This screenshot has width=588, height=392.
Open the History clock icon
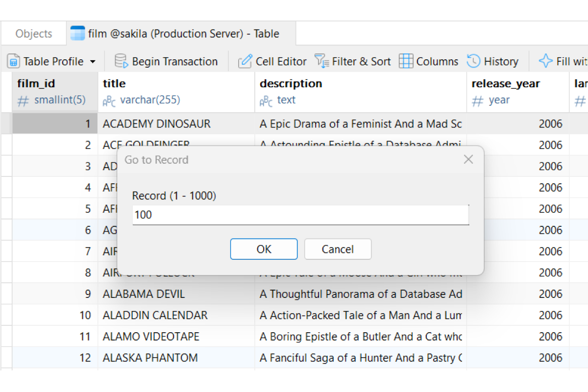click(x=473, y=61)
